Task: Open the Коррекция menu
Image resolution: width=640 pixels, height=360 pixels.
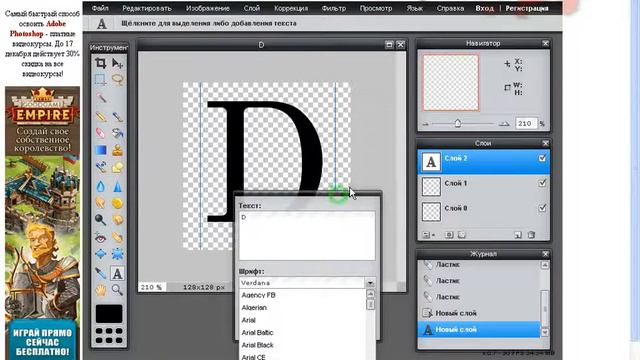Action: (291, 8)
